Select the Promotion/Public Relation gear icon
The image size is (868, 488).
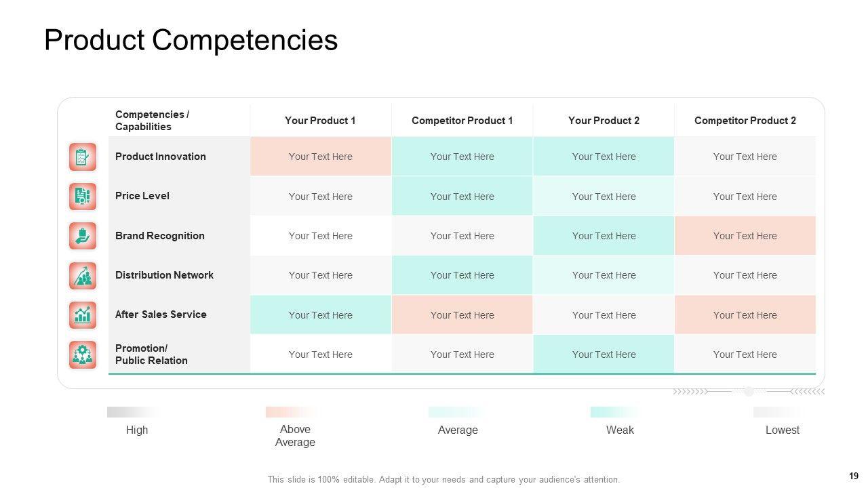click(x=83, y=354)
